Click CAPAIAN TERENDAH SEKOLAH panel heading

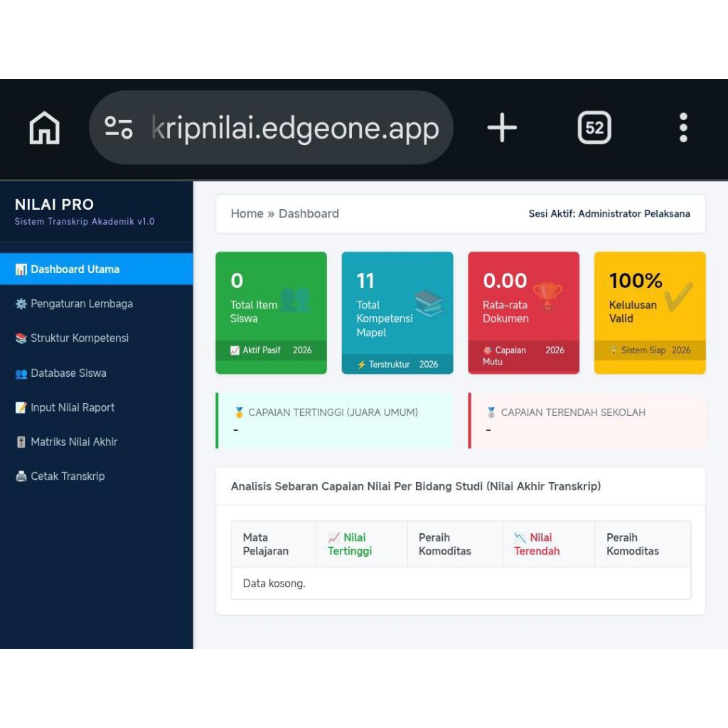573,412
